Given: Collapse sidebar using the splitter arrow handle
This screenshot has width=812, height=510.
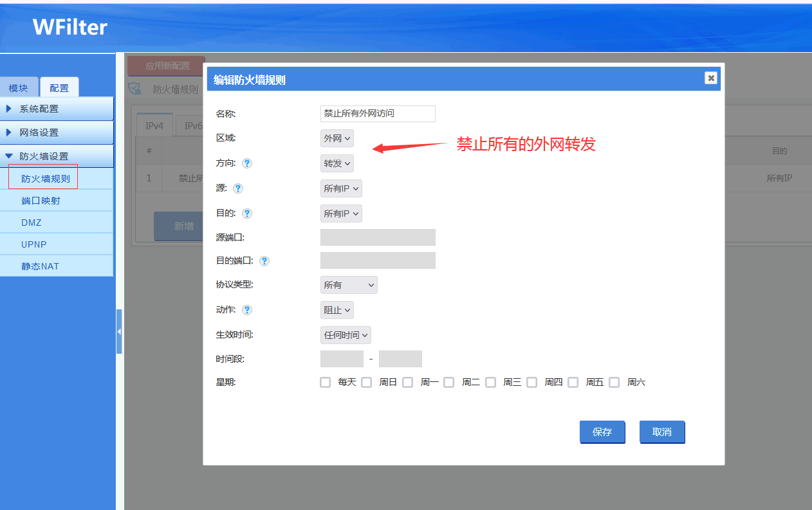Looking at the screenshot, I should pos(119,331).
